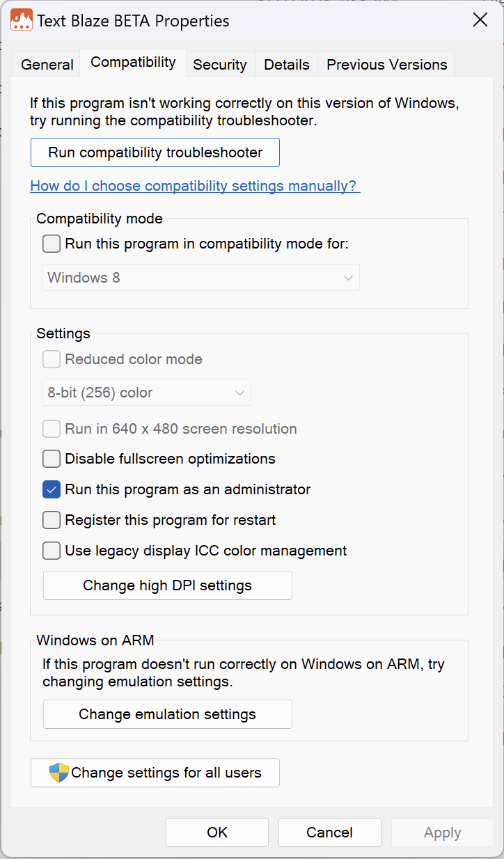This screenshot has height=859, width=504.
Task: Switch to the General tab
Action: [47, 65]
